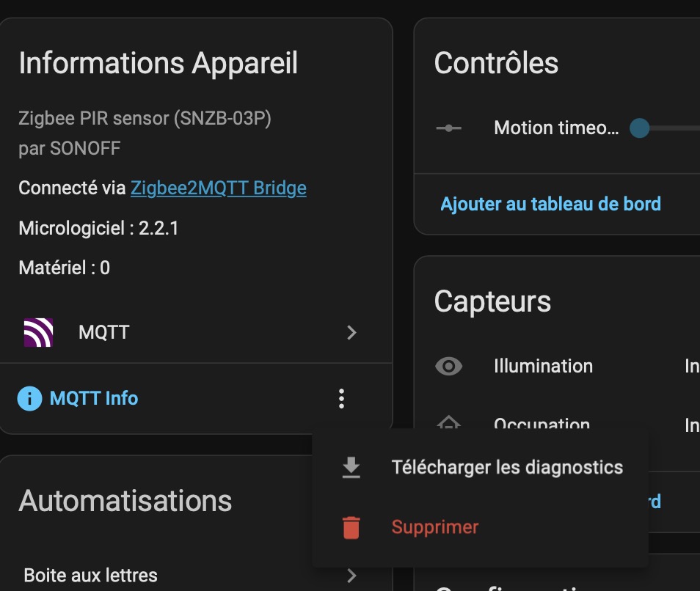700x591 pixels.
Task: Select Télécharger les diagnostics menu entry
Action: (x=507, y=468)
